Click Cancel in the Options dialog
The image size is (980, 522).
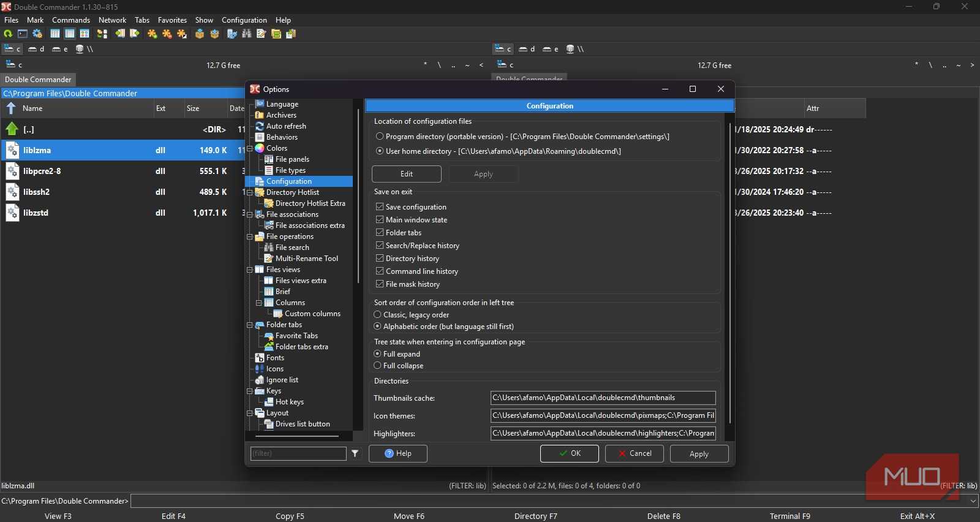(x=635, y=453)
